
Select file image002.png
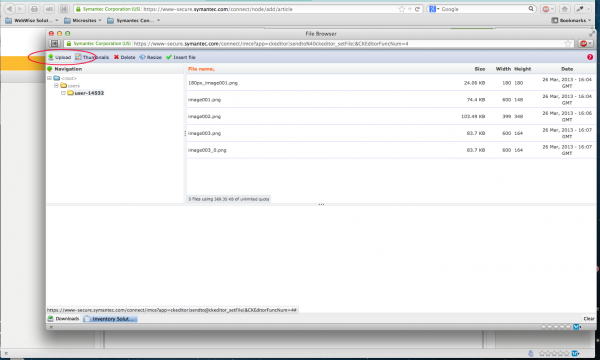click(x=391, y=116)
